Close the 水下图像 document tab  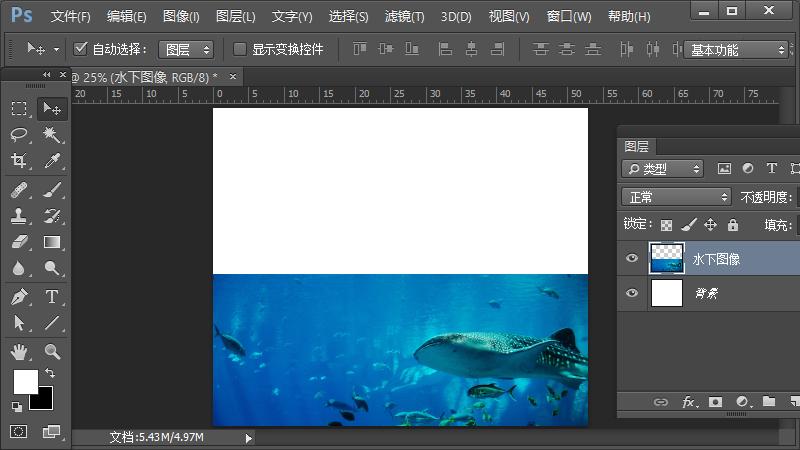pos(233,77)
